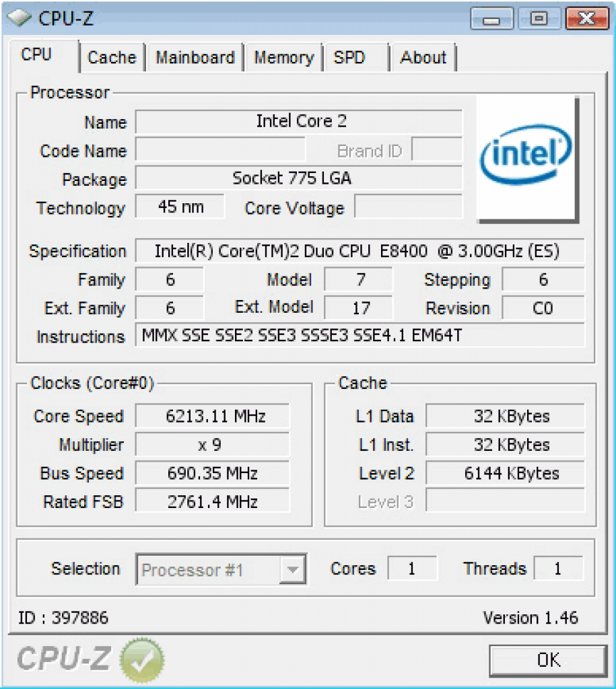Click the OK button

pyautogui.click(x=548, y=661)
